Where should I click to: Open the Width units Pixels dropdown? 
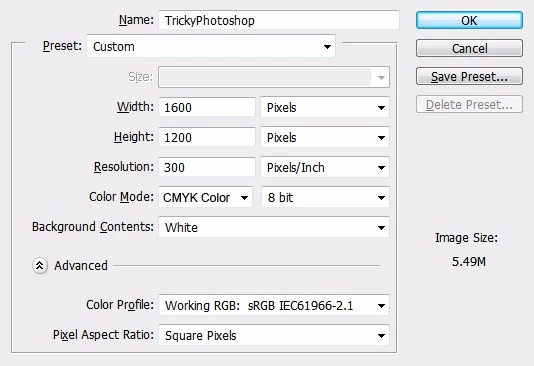click(325, 108)
